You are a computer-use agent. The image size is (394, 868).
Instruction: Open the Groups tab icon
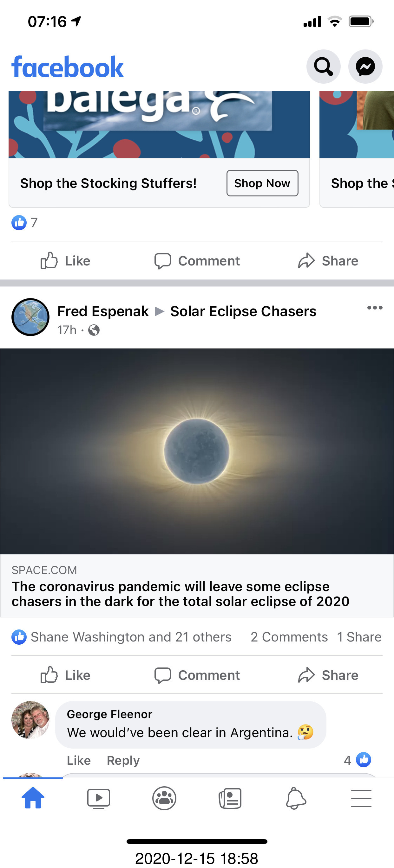click(x=164, y=798)
